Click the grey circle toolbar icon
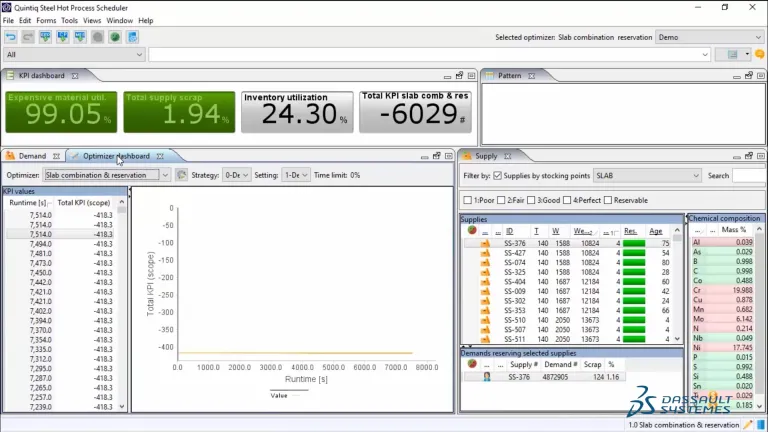The height and width of the screenshot is (432, 768). [x=97, y=37]
